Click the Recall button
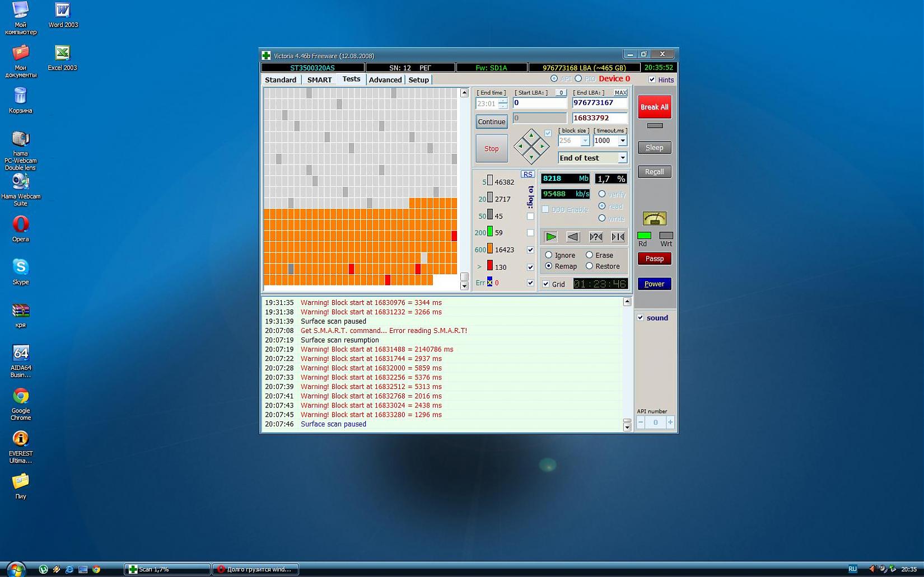This screenshot has height=577, width=924. coord(654,172)
